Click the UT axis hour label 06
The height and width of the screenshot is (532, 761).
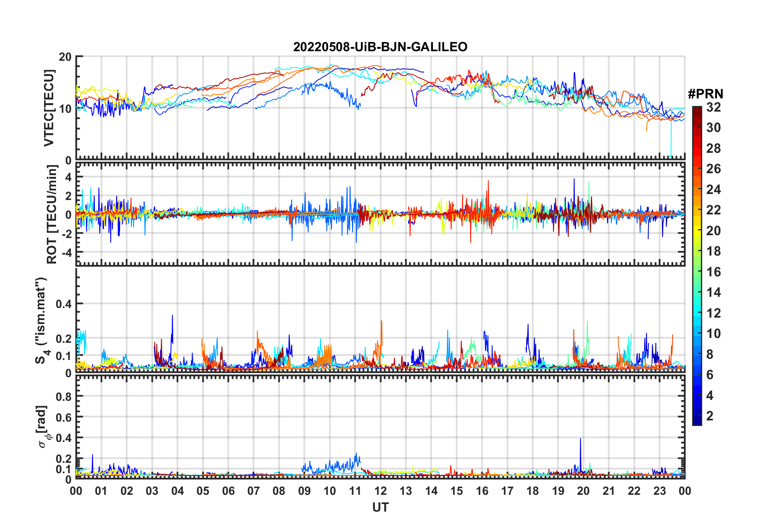228,491
